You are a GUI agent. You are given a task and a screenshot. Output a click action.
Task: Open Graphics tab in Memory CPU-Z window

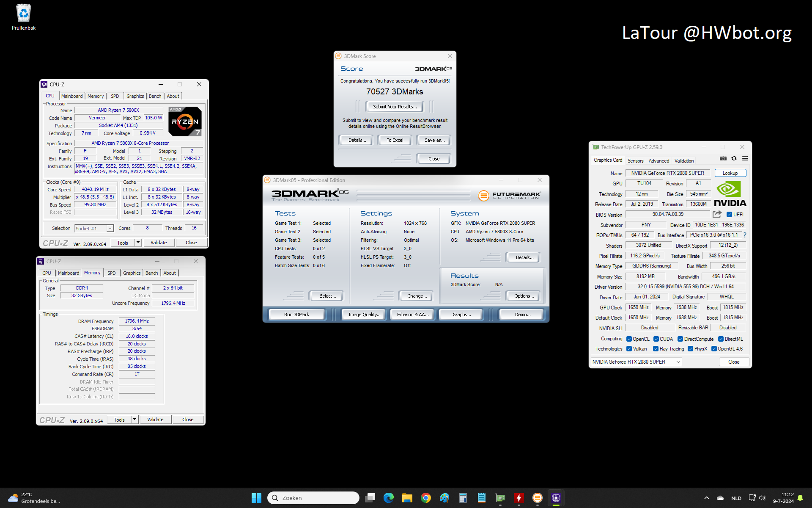coord(132,273)
